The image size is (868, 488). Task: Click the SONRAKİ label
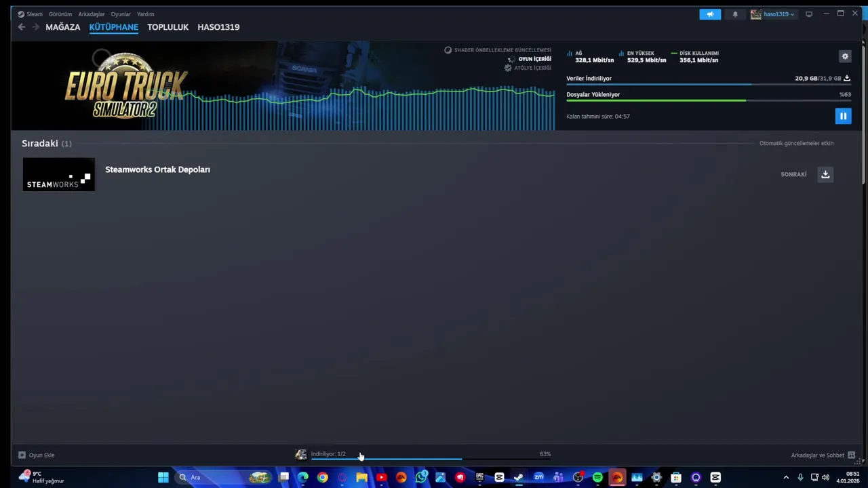click(x=793, y=174)
